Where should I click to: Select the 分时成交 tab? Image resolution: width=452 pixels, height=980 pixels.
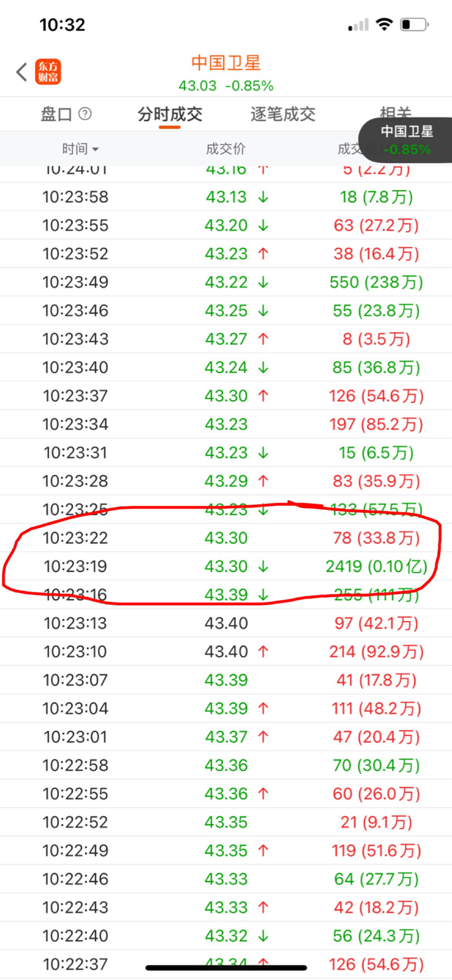(x=169, y=114)
